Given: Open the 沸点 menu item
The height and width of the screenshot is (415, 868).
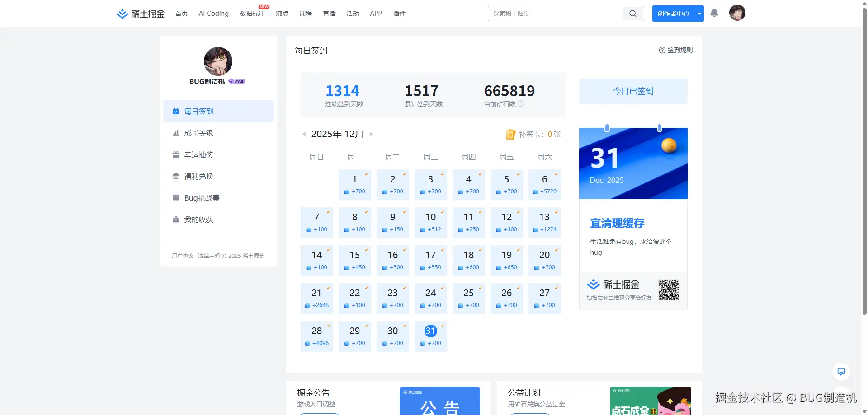Looking at the screenshot, I should pos(282,14).
